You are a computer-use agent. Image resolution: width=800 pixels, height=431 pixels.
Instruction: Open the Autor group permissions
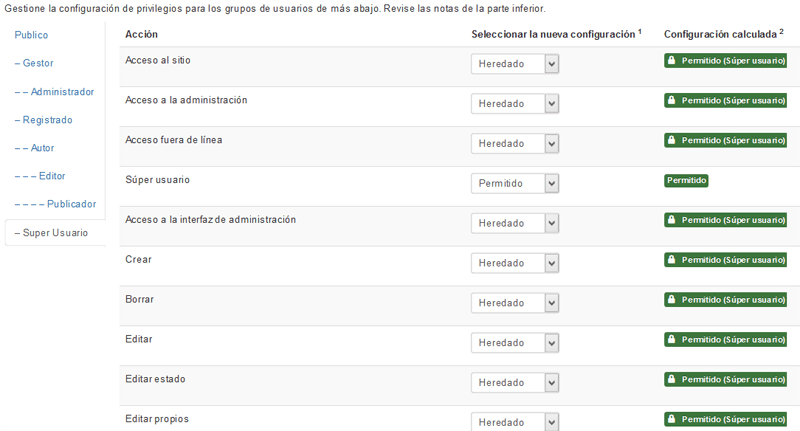[35, 148]
